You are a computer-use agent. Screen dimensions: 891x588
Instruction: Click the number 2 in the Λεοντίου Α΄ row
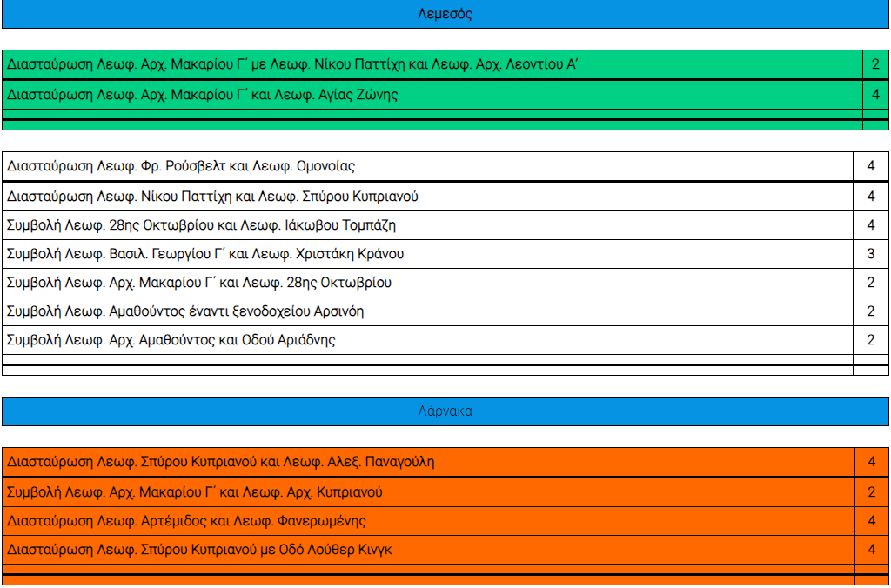pos(875,64)
